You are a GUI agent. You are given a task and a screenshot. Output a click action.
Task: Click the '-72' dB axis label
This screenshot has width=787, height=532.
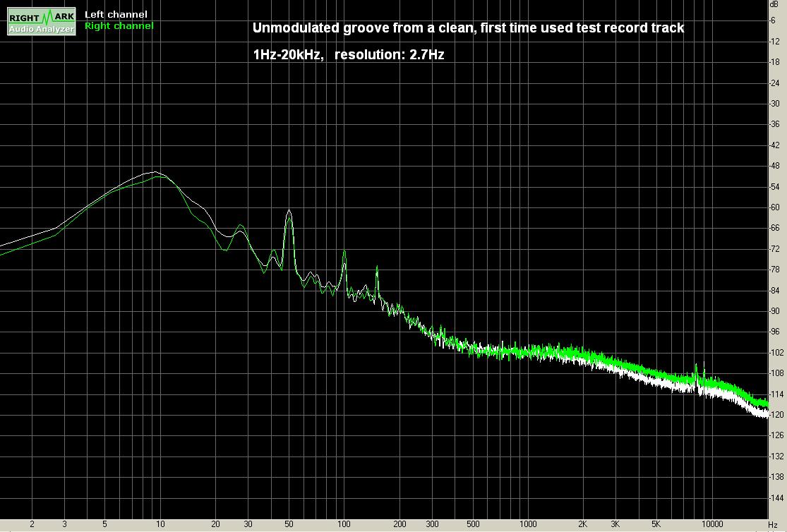click(x=774, y=249)
